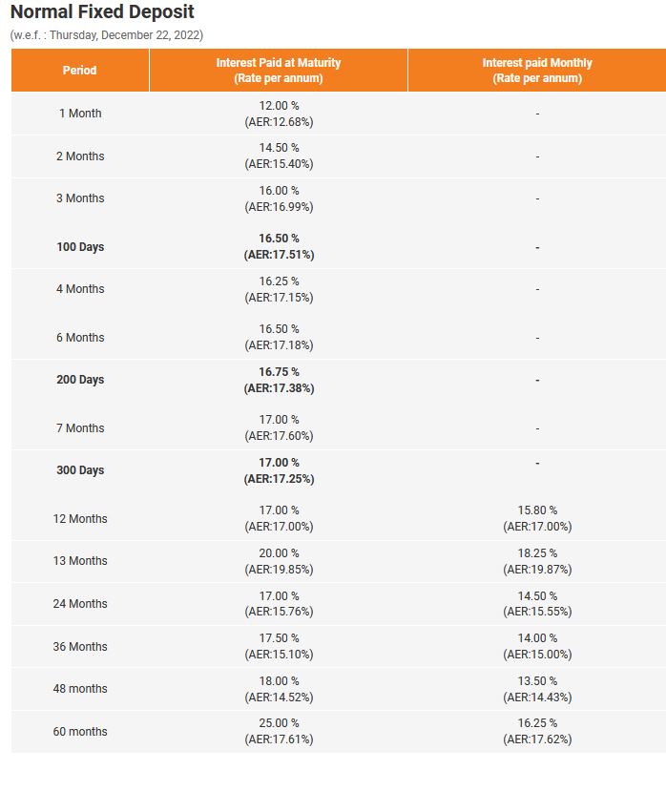Click the Period column header
Viewport: 666px width, 812px height.
pos(80,70)
